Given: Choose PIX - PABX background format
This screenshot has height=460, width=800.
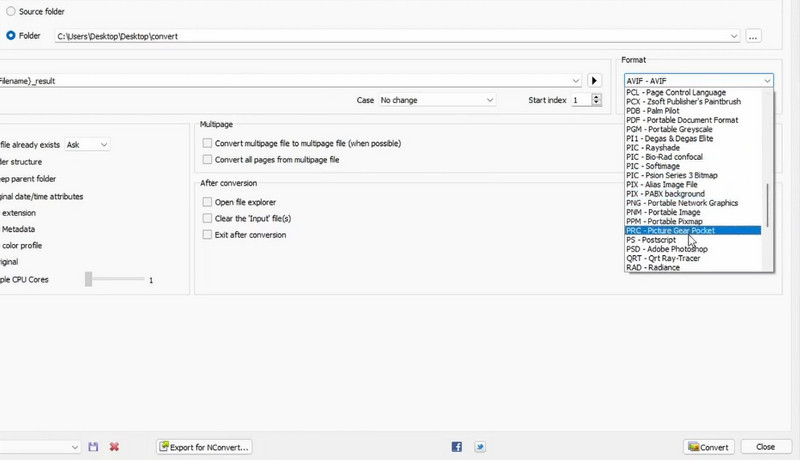Looking at the screenshot, I should [693, 194].
